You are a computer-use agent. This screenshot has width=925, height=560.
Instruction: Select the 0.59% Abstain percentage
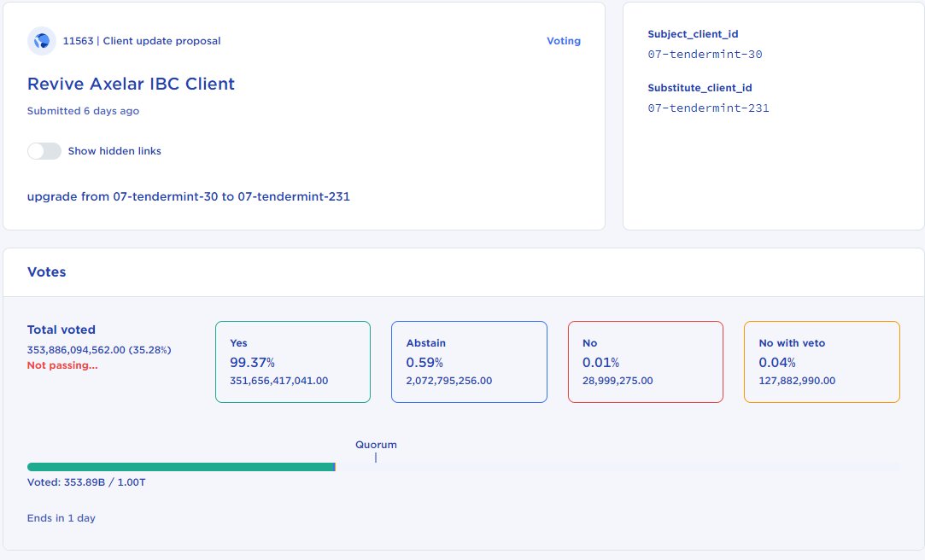pyautogui.click(x=424, y=362)
